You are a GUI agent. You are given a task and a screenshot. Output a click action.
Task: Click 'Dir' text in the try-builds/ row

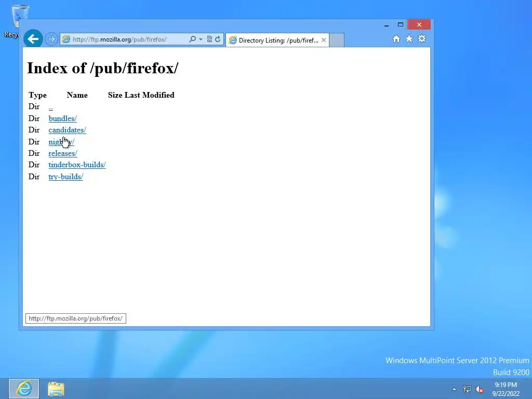tap(34, 177)
